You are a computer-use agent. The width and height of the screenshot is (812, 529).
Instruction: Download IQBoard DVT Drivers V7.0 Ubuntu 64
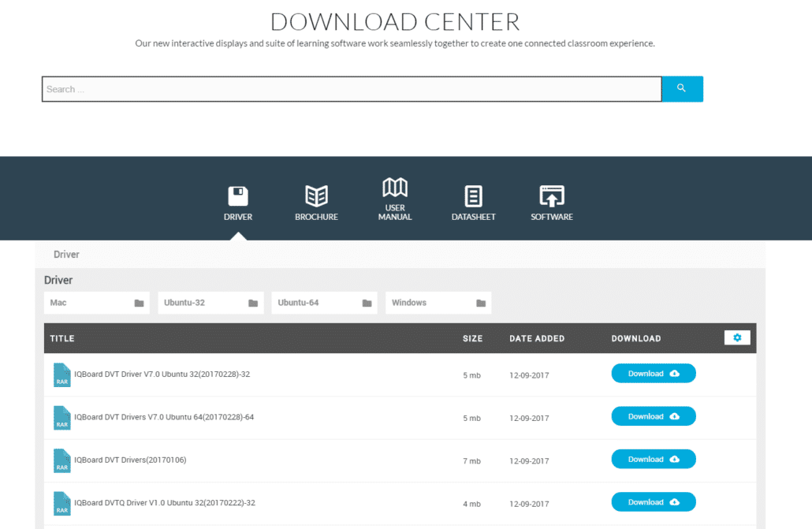(x=654, y=416)
